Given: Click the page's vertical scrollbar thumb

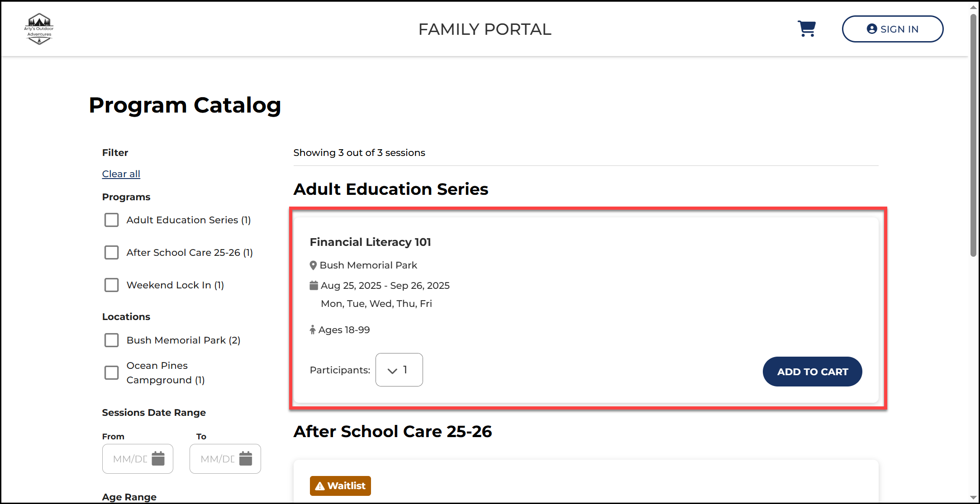Looking at the screenshot, I should 973,136.
